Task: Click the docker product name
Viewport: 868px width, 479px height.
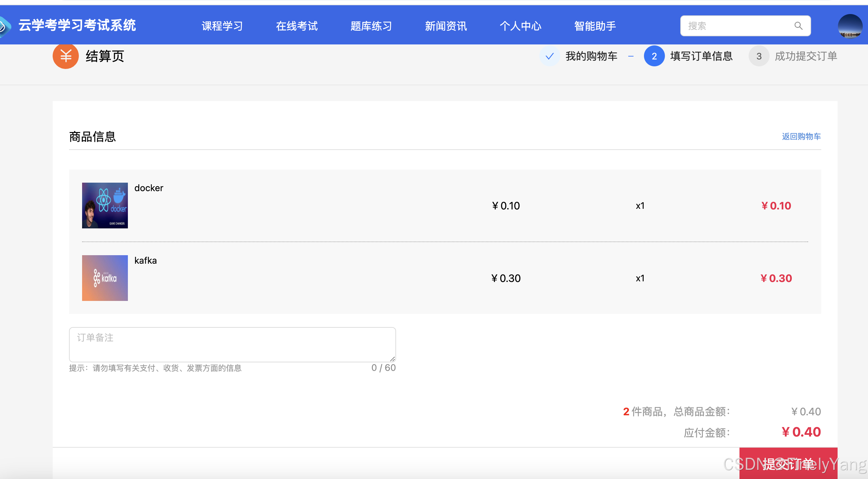Action: 148,188
